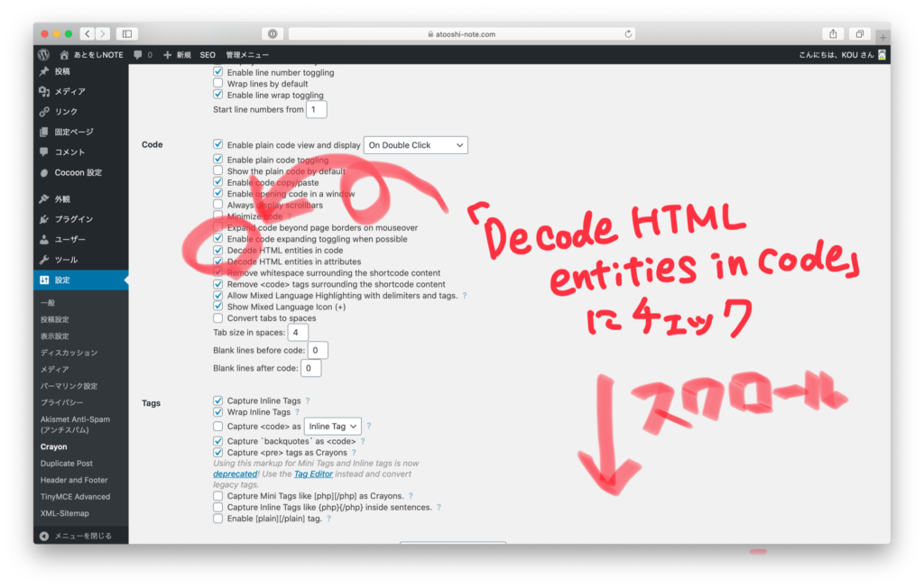
Task: Open Safari's show tab overview icon
Action: point(860,34)
